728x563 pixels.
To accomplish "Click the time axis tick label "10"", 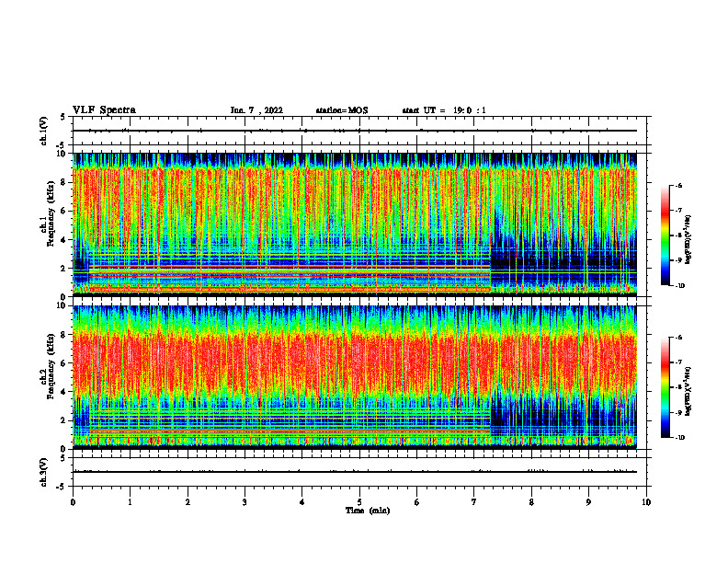I will coord(646,502).
